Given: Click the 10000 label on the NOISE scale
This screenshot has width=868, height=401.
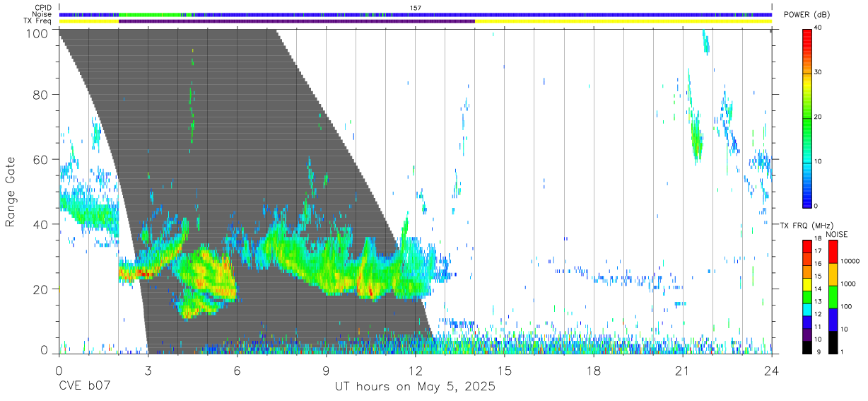Looking at the screenshot, I should tap(850, 262).
